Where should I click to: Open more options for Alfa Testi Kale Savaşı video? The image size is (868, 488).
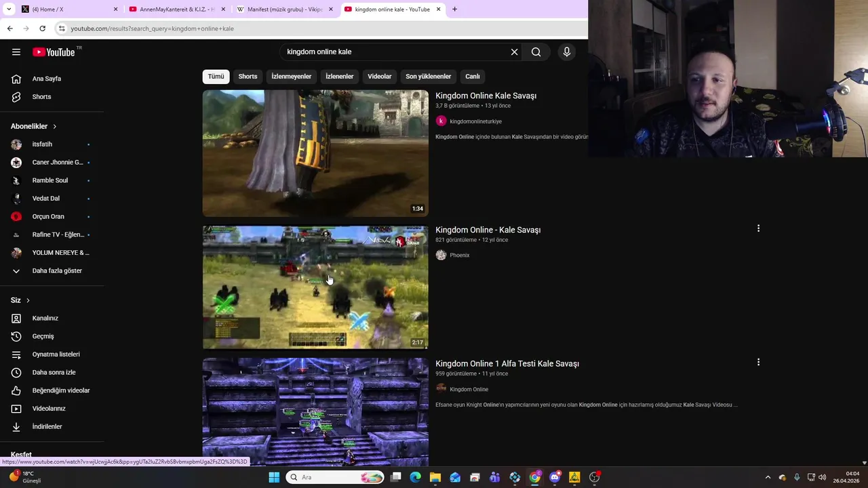[758, 362]
